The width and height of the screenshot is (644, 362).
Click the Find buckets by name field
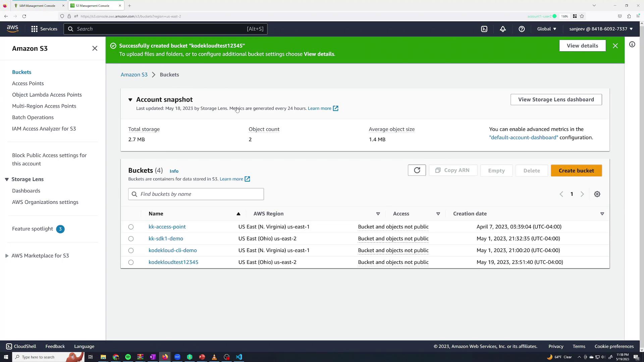201,194
